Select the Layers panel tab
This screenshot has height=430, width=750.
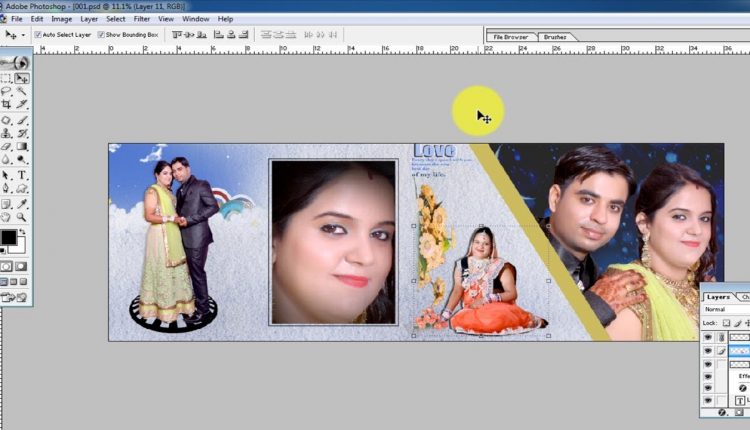pyautogui.click(x=718, y=297)
